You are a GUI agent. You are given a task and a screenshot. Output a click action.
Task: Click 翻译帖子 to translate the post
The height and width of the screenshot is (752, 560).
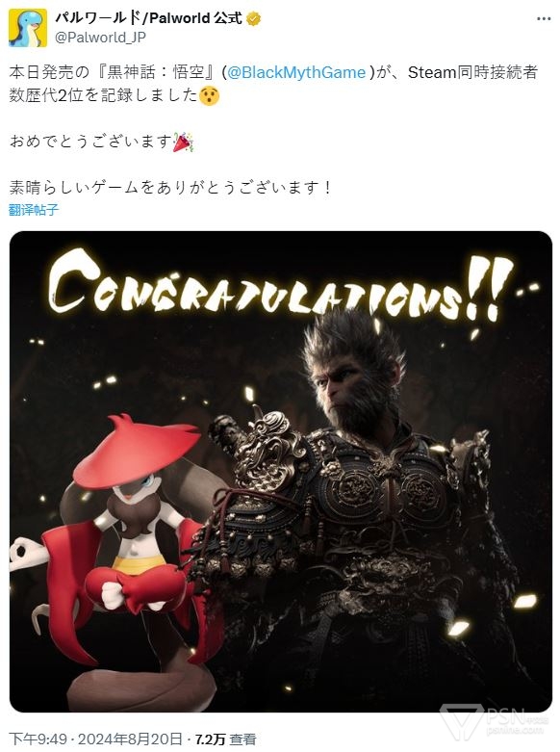[34, 210]
